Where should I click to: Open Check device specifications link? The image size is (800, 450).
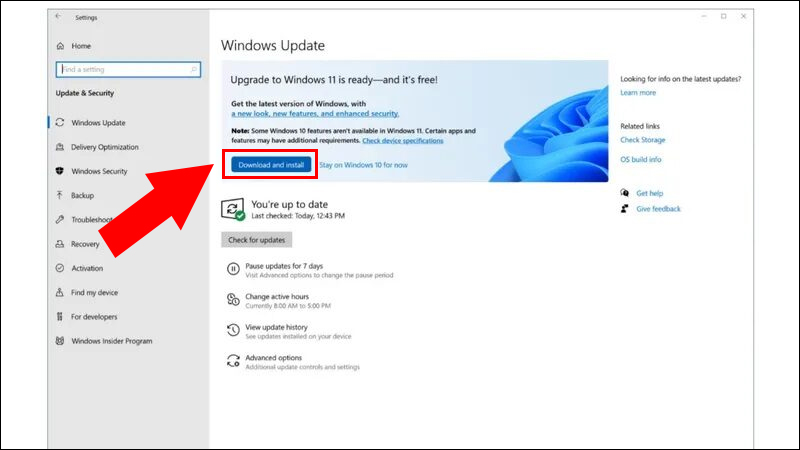pyautogui.click(x=403, y=140)
